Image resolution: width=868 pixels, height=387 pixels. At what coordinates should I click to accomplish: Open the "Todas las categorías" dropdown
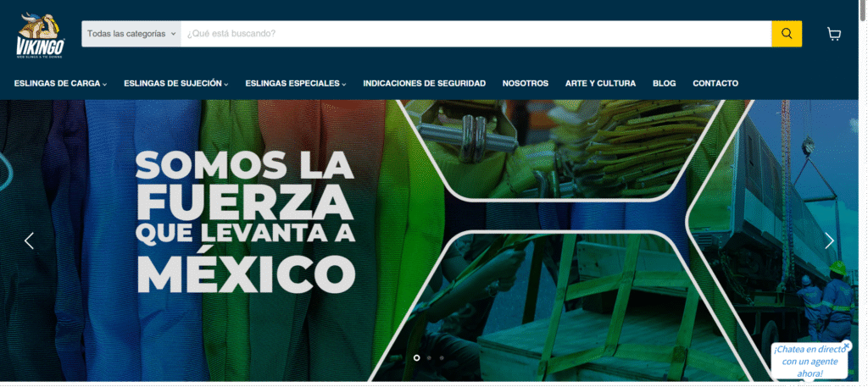tap(131, 34)
